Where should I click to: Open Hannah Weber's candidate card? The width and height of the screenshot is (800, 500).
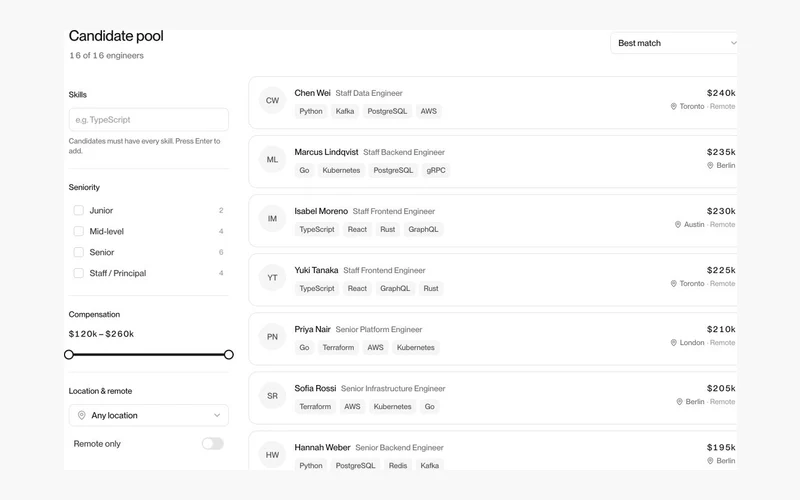[493, 451]
